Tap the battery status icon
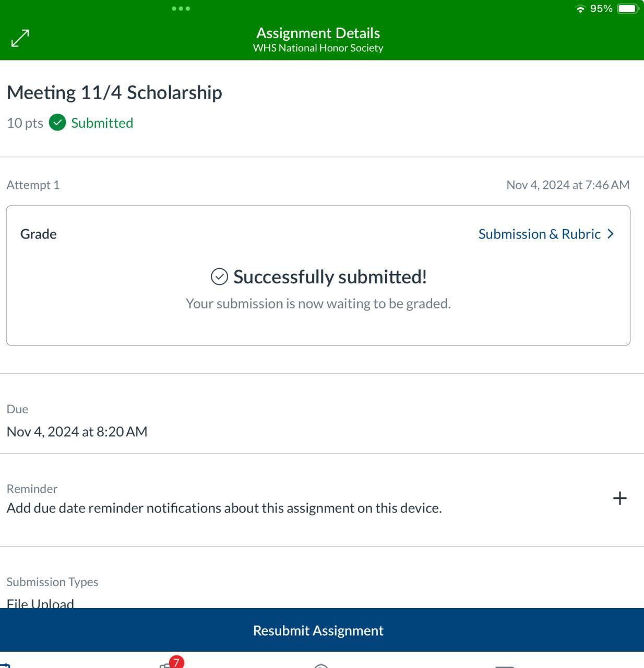The image size is (644, 668). (627, 8)
